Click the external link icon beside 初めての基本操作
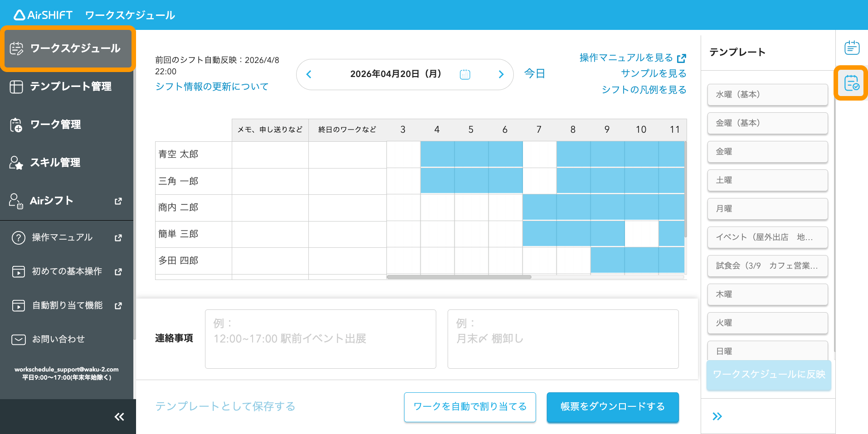 [118, 272]
